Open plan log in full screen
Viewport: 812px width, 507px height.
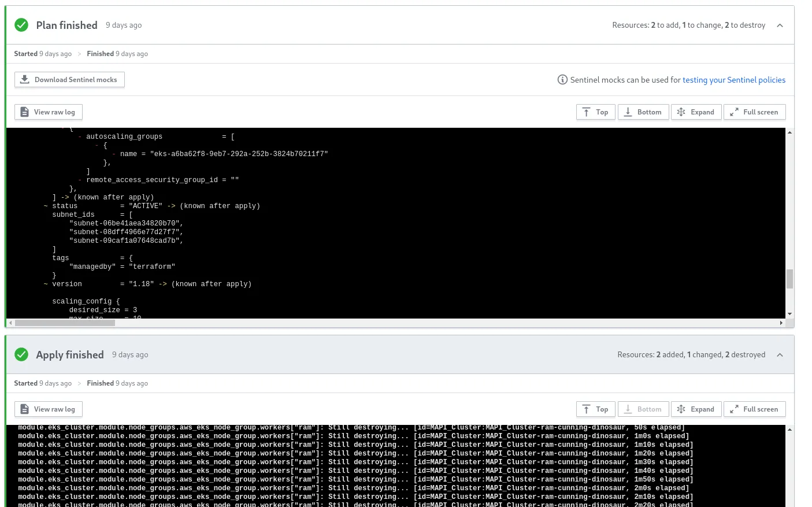pyautogui.click(x=754, y=112)
